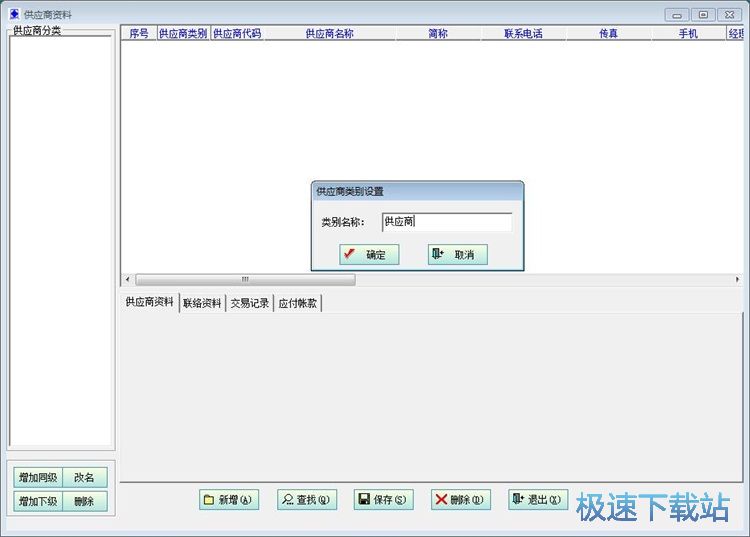
Task: Click the 查找(Q) search button
Action: click(x=307, y=500)
